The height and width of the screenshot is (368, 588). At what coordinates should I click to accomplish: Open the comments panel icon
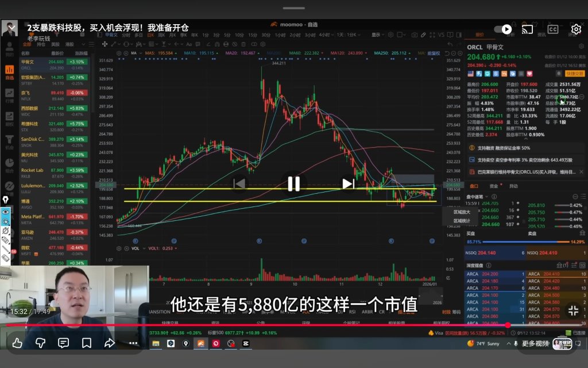tap(63, 343)
